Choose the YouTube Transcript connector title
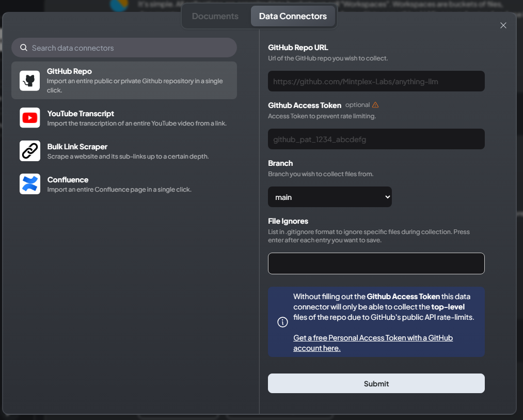This screenshot has width=523, height=420. click(x=81, y=114)
